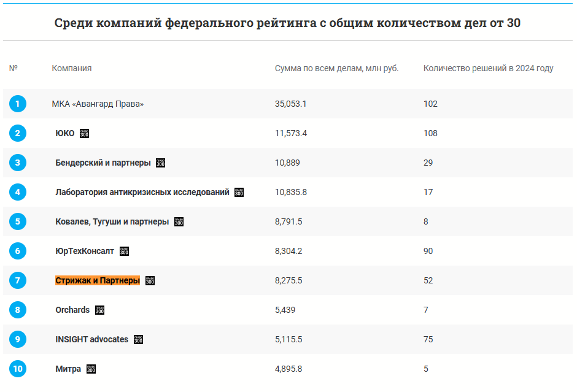Click the sum value 4,895.8
Screen dimensions: 577x392
(x=288, y=369)
